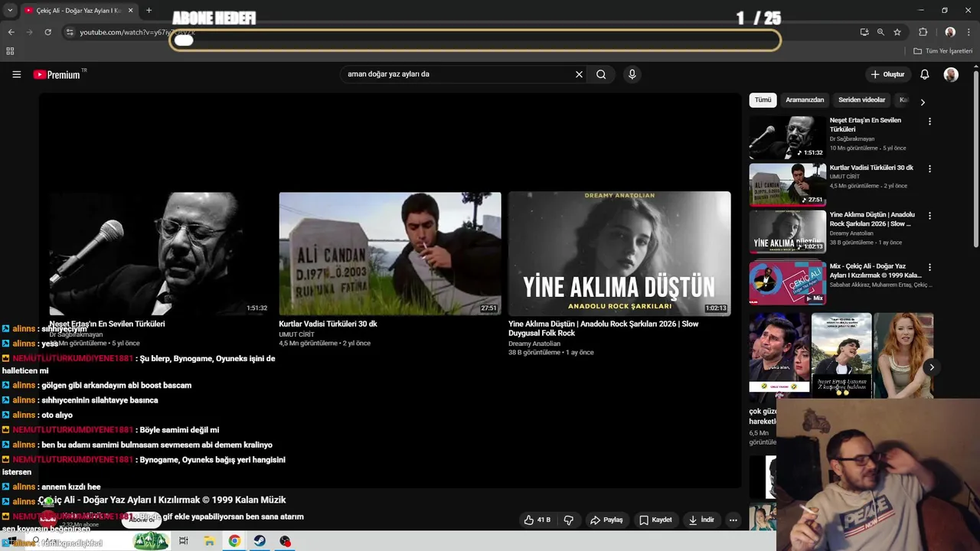Screen dimensions: 980x551
Task: Open Dreamy Anatolian channel under end-screen video
Action: (x=534, y=344)
